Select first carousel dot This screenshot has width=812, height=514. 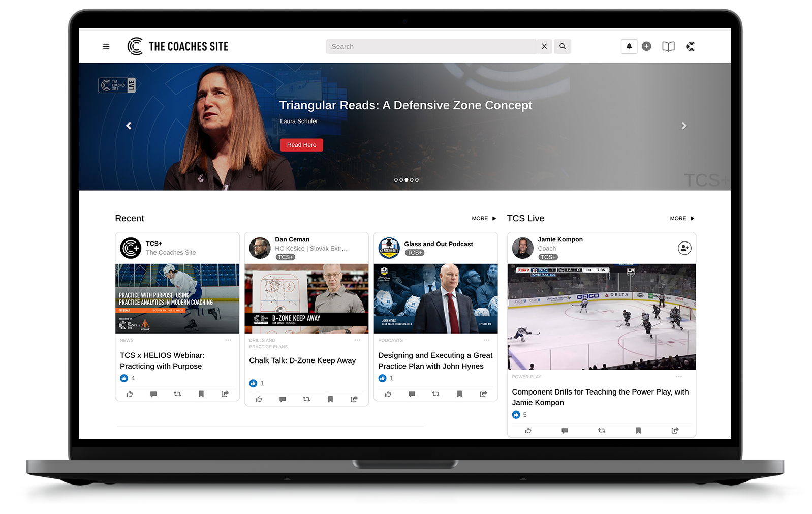click(396, 180)
